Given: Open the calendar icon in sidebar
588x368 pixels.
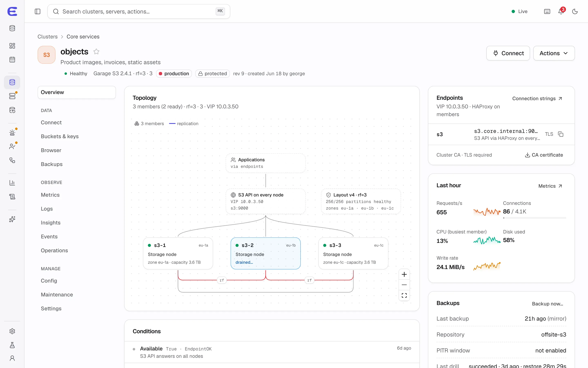Looking at the screenshot, I should coord(12,60).
